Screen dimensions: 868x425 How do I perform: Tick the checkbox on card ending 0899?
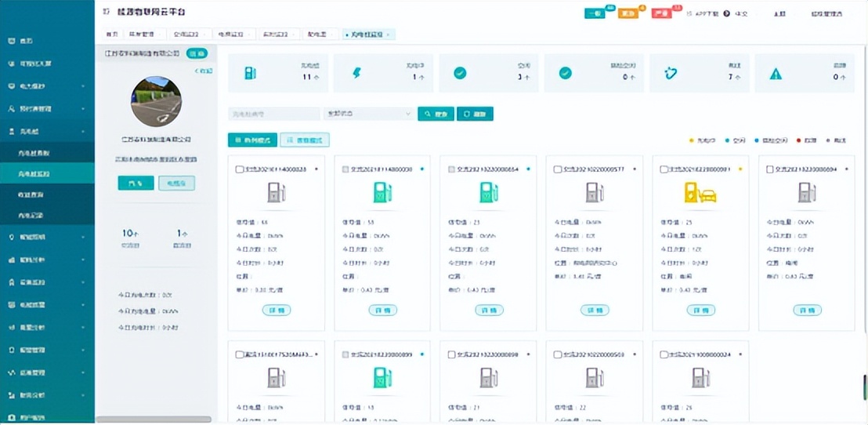(345, 354)
